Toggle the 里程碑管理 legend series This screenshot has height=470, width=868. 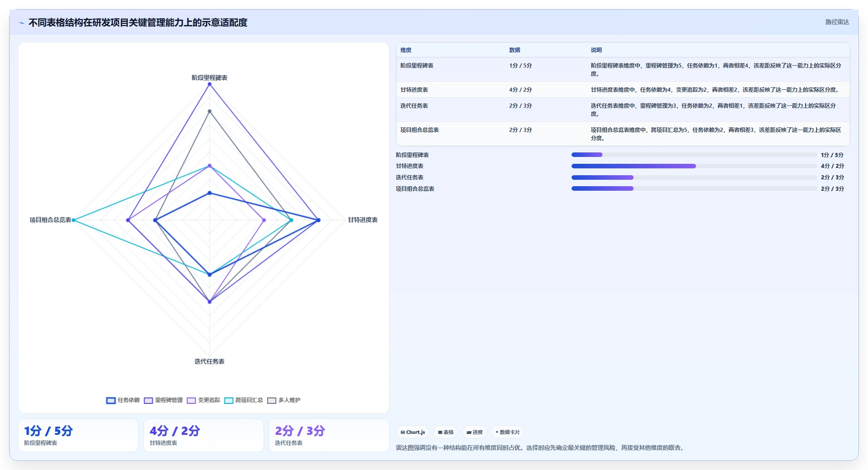tap(163, 400)
